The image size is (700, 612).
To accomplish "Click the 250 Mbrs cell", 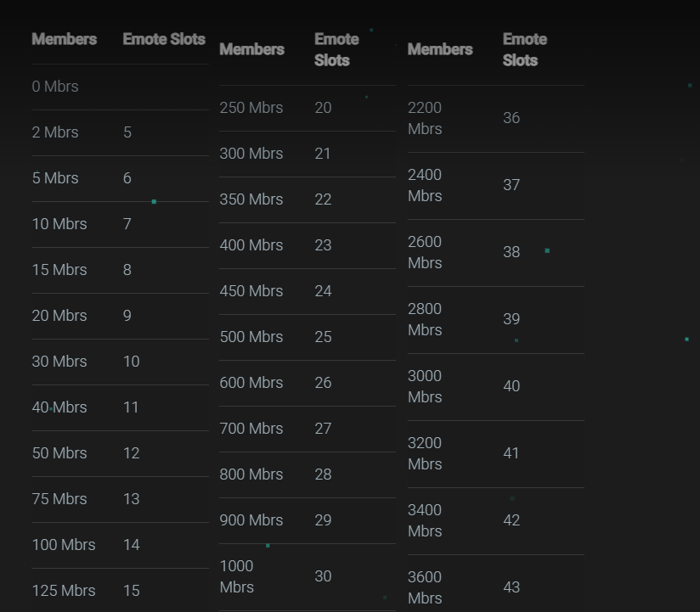I will coord(251,108).
